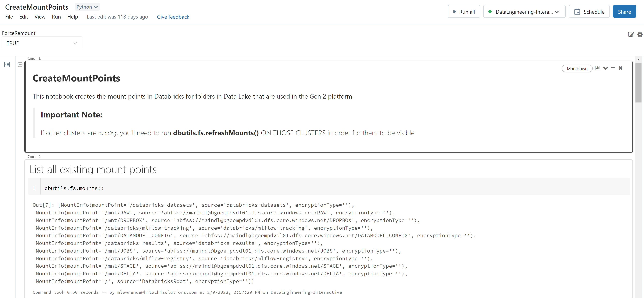This screenshot has height=298, width=644.
Task: Click the Important Note: heading
Action: point(72,115)
